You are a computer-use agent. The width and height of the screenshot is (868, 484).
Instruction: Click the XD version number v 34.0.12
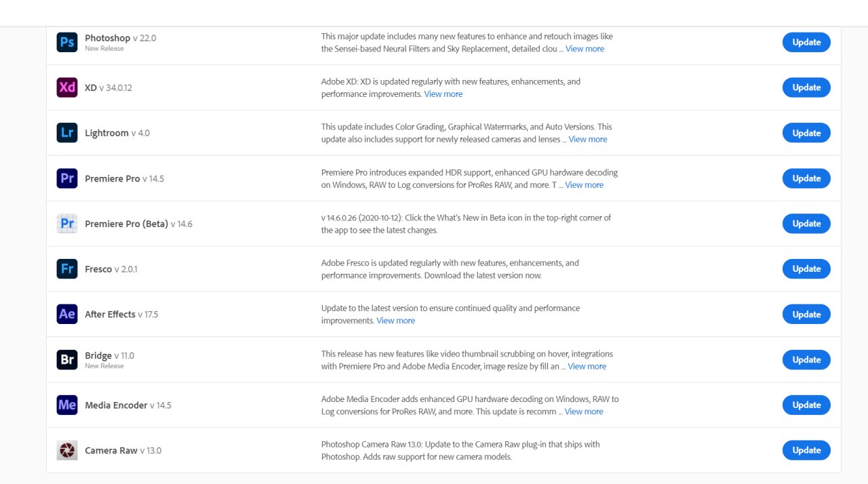116,88
